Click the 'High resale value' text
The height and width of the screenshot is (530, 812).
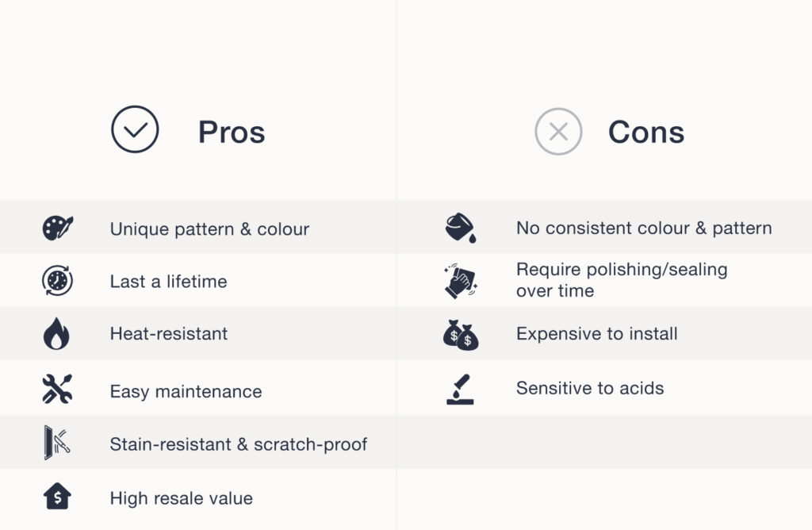pyautogui.click(x=181, y=498)
